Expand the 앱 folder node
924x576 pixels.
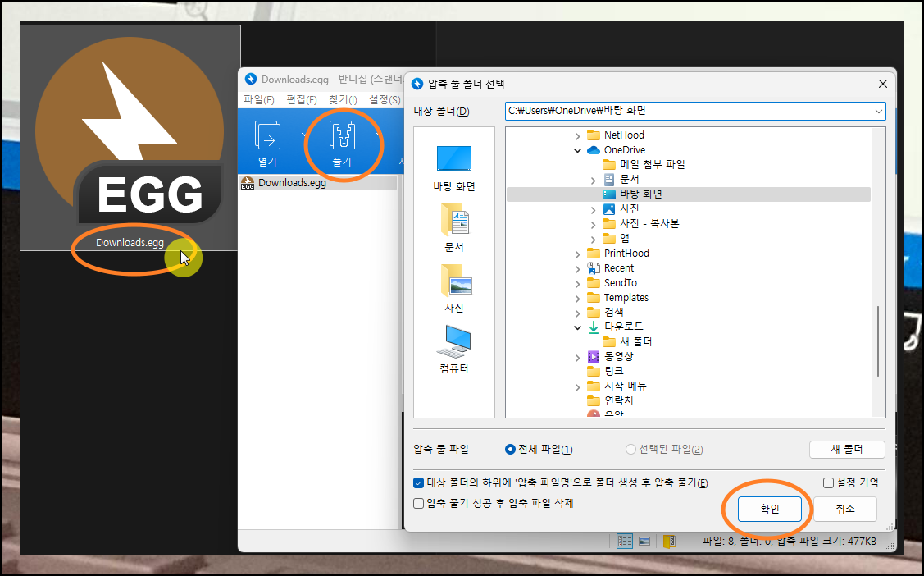(594, 239)
